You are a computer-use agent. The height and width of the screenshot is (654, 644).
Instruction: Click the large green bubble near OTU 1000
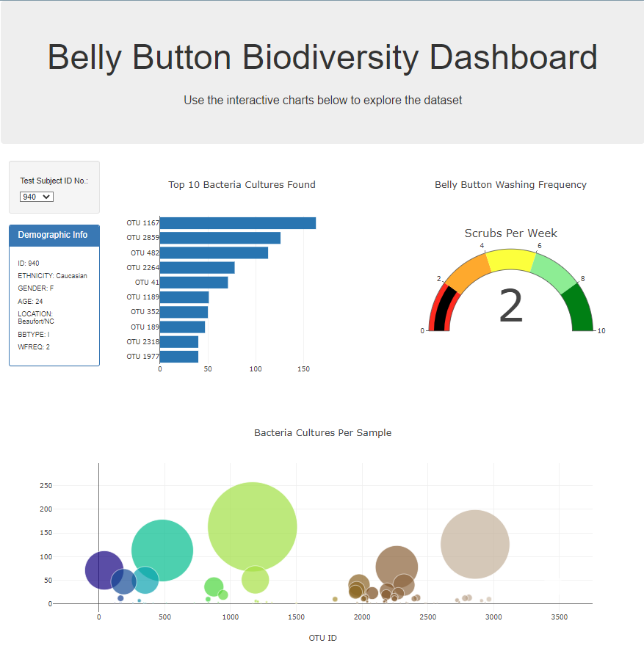(253, 524)
